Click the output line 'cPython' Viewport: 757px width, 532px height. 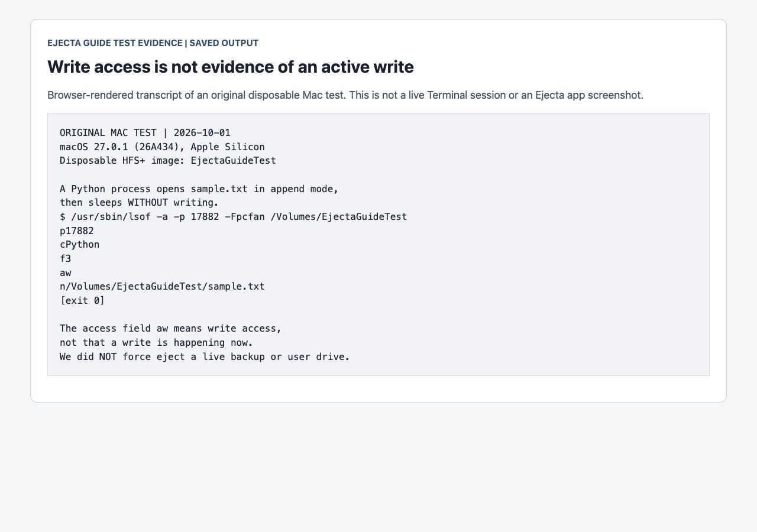[x=79, y=244]
